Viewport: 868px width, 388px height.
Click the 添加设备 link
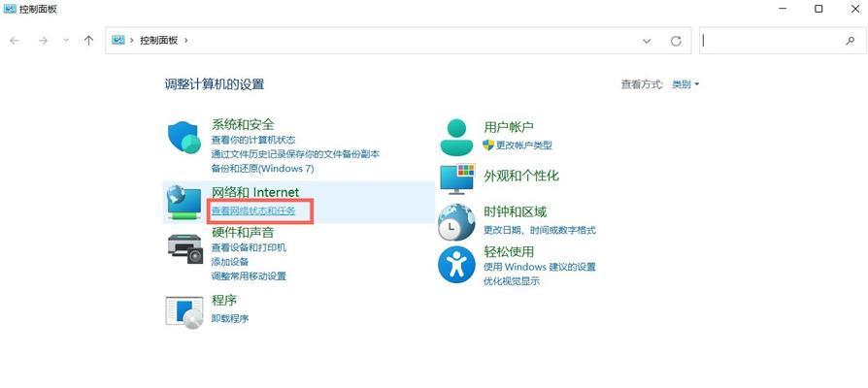tap(230, 262)
